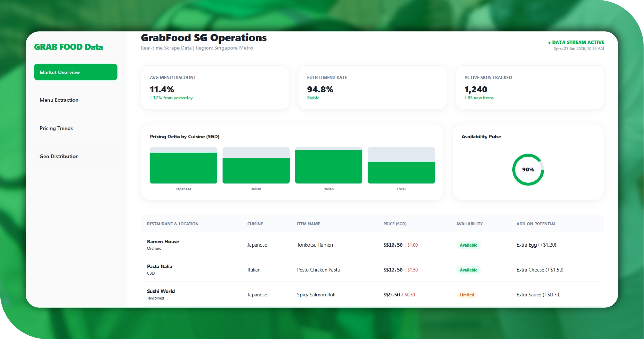644x339 pixels.
Task: Toggle the Limited badge for Sushi World
Action: pos(467,295)
